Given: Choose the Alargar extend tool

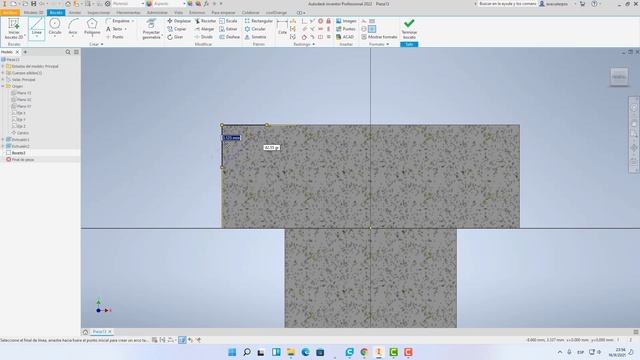Looking at the screenshot, I should [204, 29].
